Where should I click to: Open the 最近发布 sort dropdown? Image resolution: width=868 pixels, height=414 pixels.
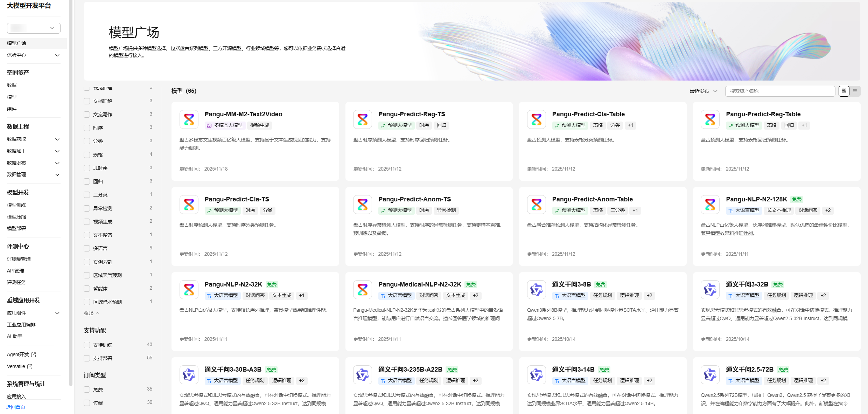pos(703,91)
